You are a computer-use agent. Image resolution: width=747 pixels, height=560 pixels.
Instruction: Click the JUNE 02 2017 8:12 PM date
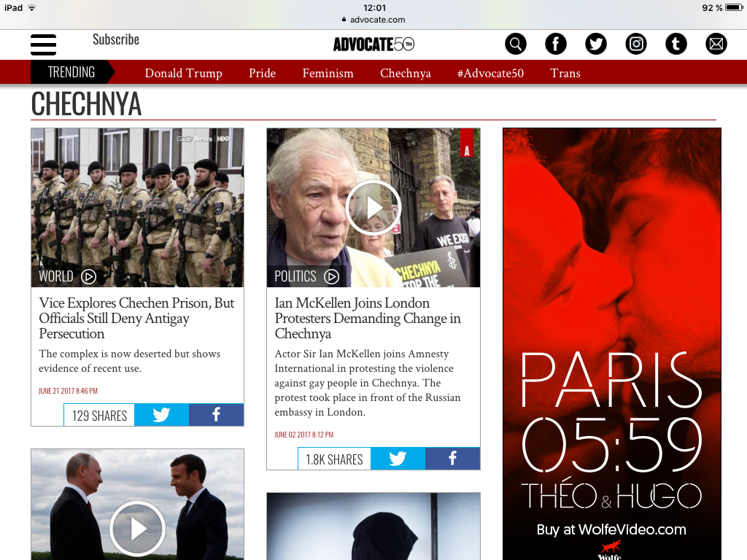click(x=304, y=435)
